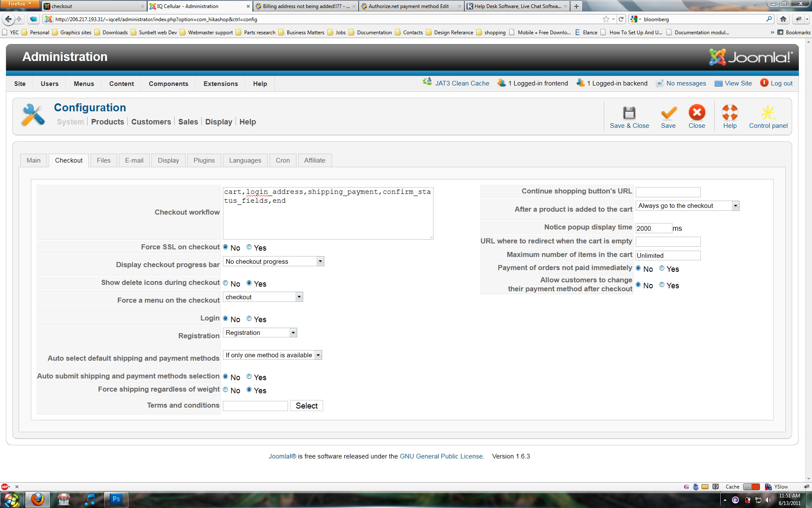812x508 pixels.
Task: Open the Extensions menu
Action: tap(220, 84)
